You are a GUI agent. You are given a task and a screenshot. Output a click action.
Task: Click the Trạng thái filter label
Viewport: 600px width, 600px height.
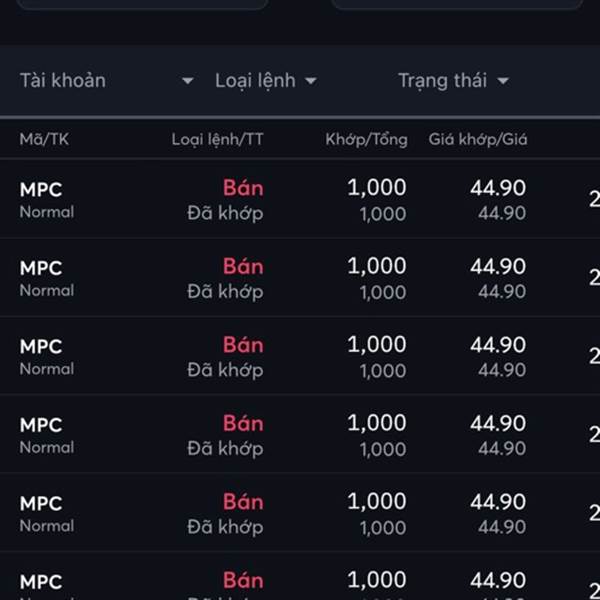point(443,81)
